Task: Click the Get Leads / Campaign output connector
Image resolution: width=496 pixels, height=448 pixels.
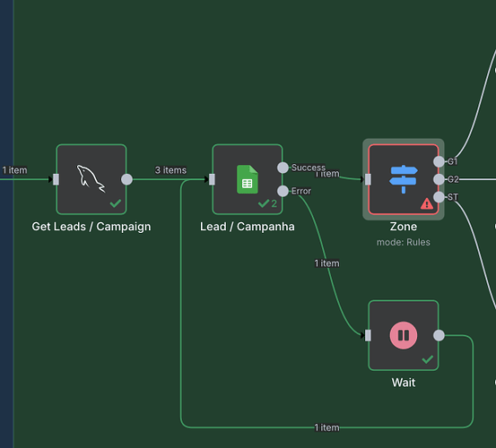Action: pyautogui.click(x=126, y=179)
